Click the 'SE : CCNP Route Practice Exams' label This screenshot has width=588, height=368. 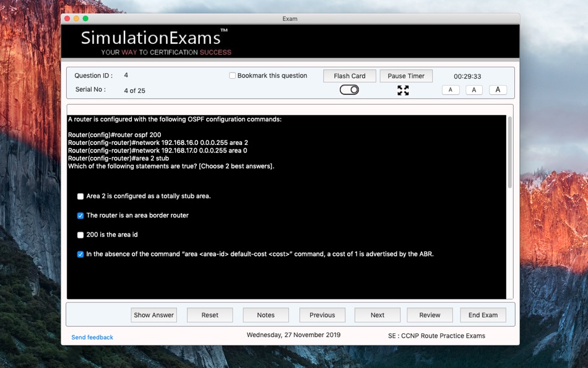(x=436, y=336)
